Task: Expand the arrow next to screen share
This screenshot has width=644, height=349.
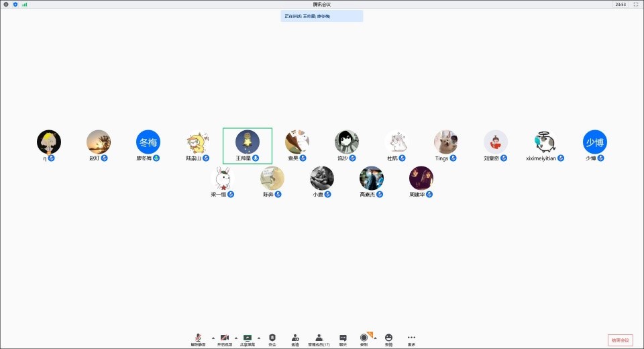Action: pyautogui.click(x=259, y=338)
